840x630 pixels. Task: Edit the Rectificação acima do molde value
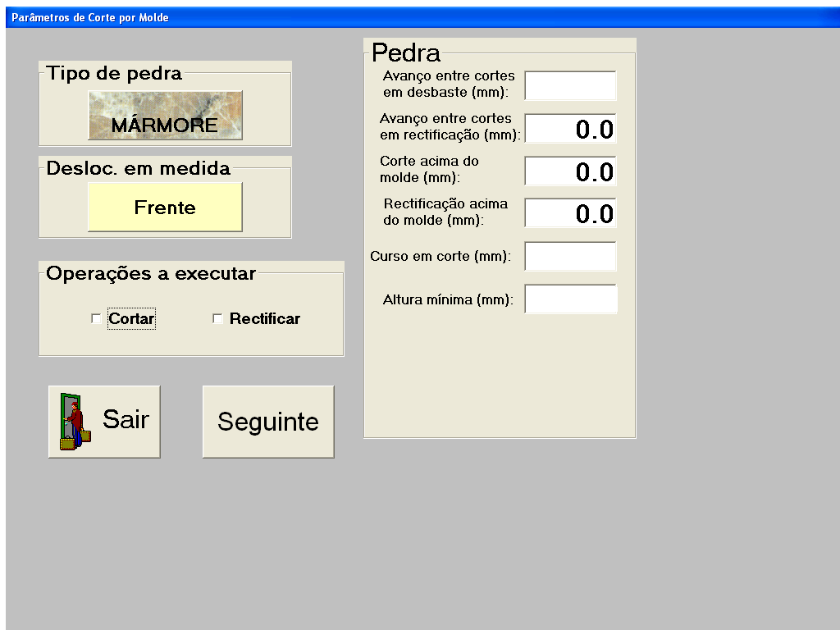[x=570, y=214]
